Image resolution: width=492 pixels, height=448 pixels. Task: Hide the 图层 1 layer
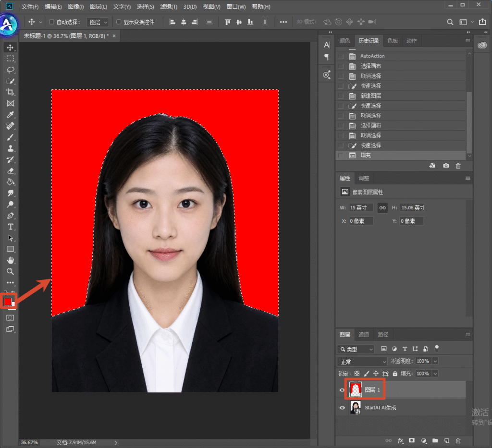342,390
